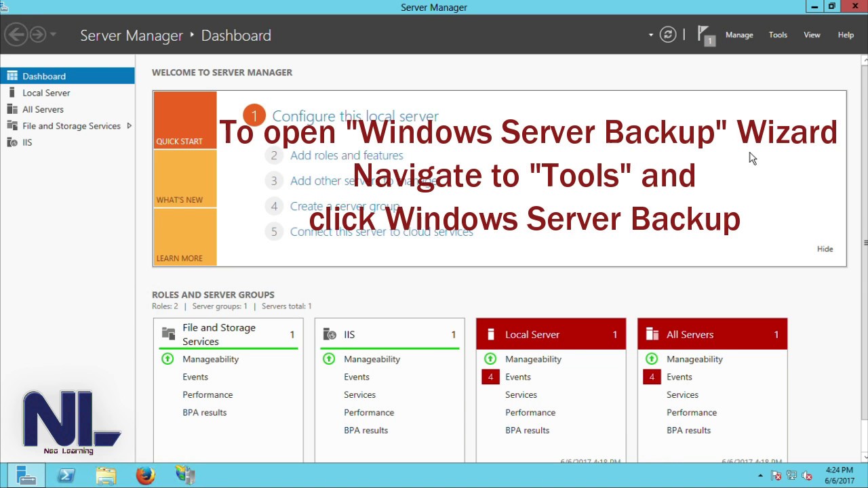Click Manageability icon in File and Storage tile
The height and width of the screenshot is (488, 868).
[167, 359]
